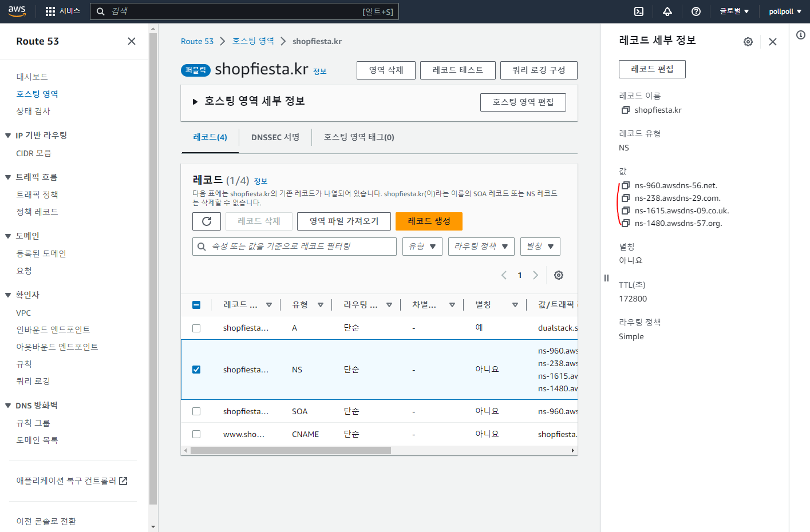Image resolution: width=810 pixels, height=532 pixels.
Task: Click the records filter input field
Action: point(294,247)
